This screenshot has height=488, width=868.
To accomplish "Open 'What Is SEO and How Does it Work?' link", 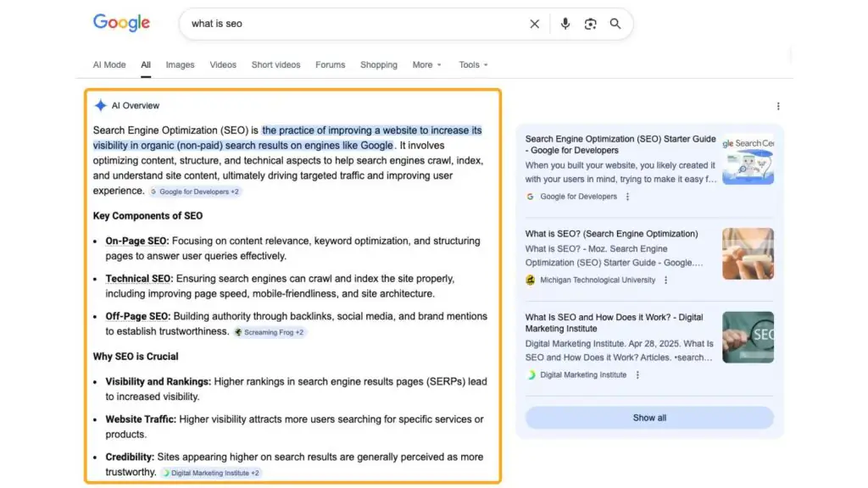I will [614, 323].
